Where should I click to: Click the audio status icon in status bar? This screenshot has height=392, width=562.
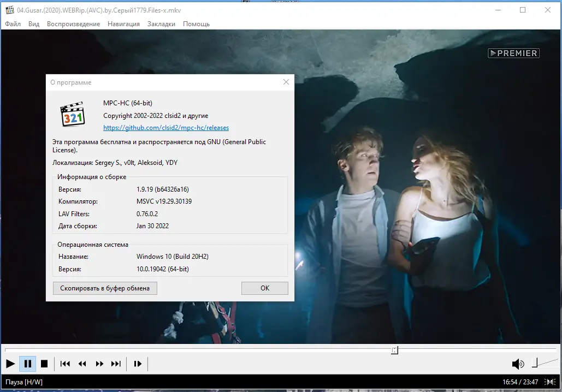pos(550,382)
